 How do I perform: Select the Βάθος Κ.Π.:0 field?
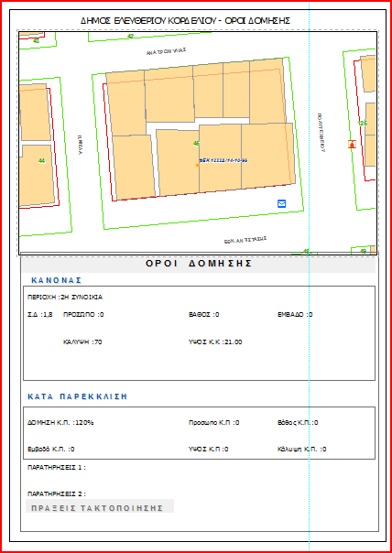(x=299, y=422)
